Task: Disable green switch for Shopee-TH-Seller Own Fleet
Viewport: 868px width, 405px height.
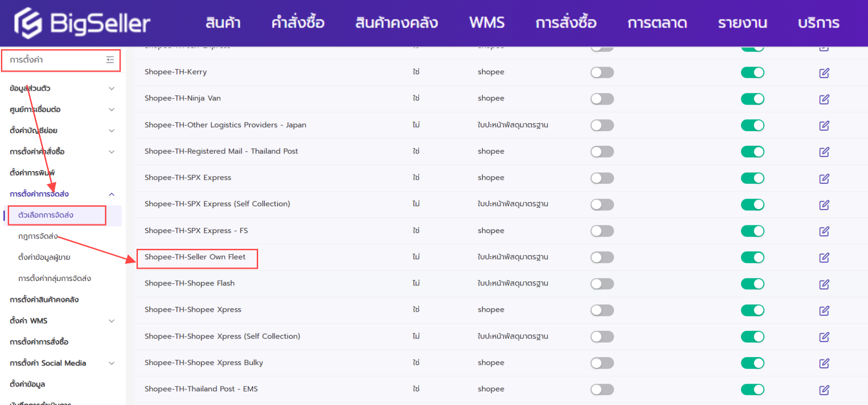Action: click(x=752, y=257)
